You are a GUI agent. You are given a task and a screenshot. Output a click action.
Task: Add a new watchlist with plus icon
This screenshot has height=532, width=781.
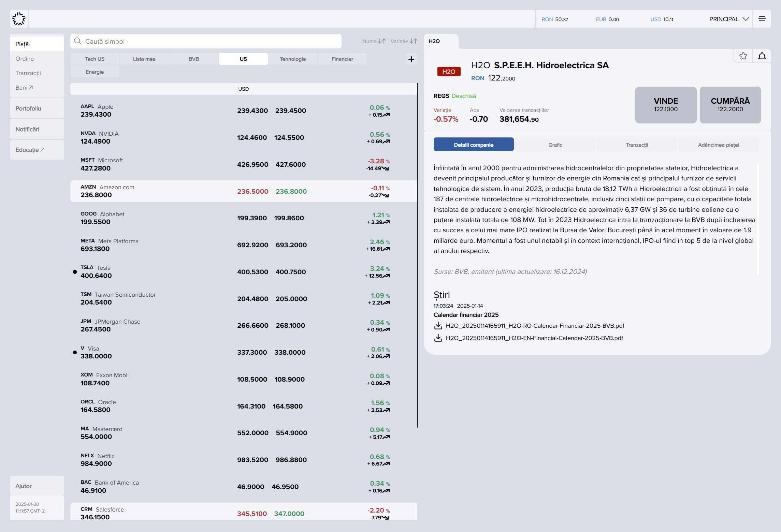pos(411,59)
